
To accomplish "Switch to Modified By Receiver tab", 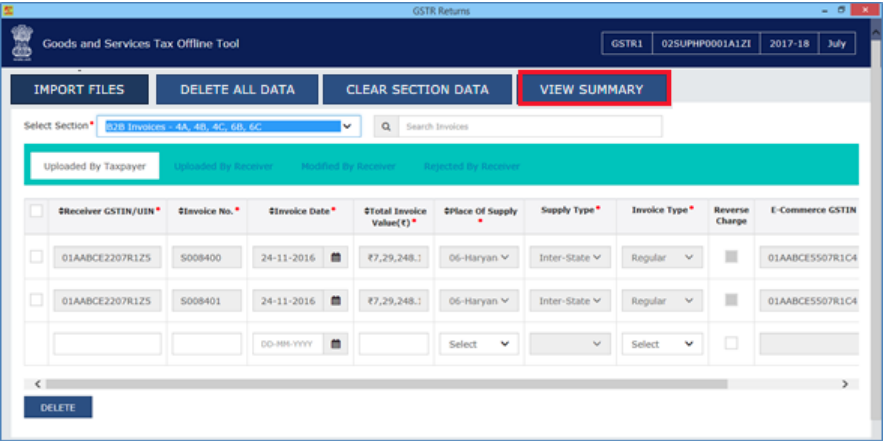I will 348,166.
